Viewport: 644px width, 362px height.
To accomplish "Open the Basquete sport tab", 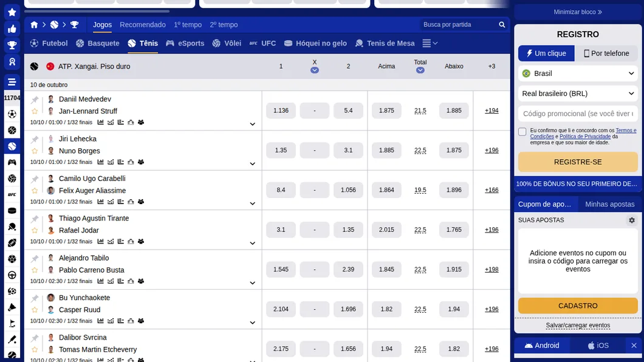I will tap(98, 43).
